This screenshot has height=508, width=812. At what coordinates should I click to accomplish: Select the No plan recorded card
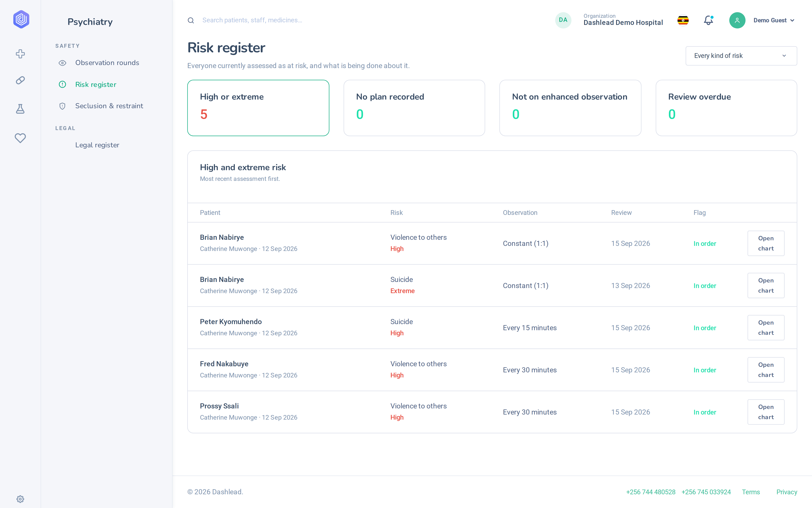coord(414,108)
